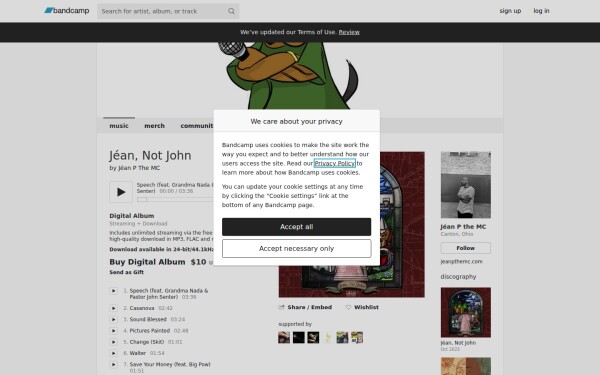The width and height of the screenshot is (600, 375).
Task: Click the Share / Embed icon
Action: pyautogui.click(x=282, y=307)
